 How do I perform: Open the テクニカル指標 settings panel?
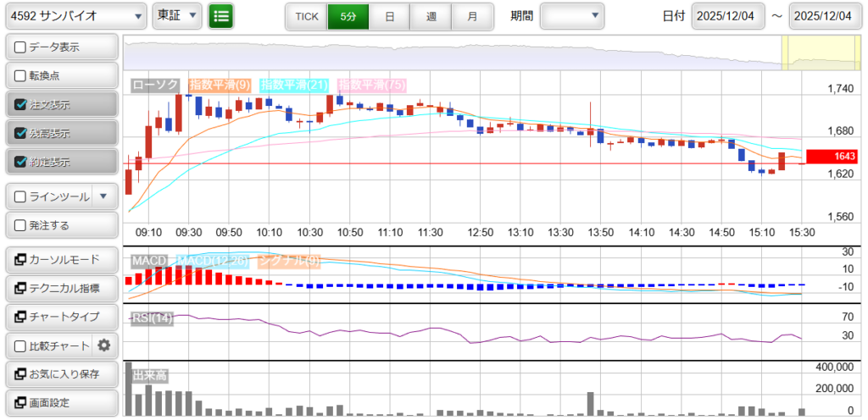(x=61, y=289)
